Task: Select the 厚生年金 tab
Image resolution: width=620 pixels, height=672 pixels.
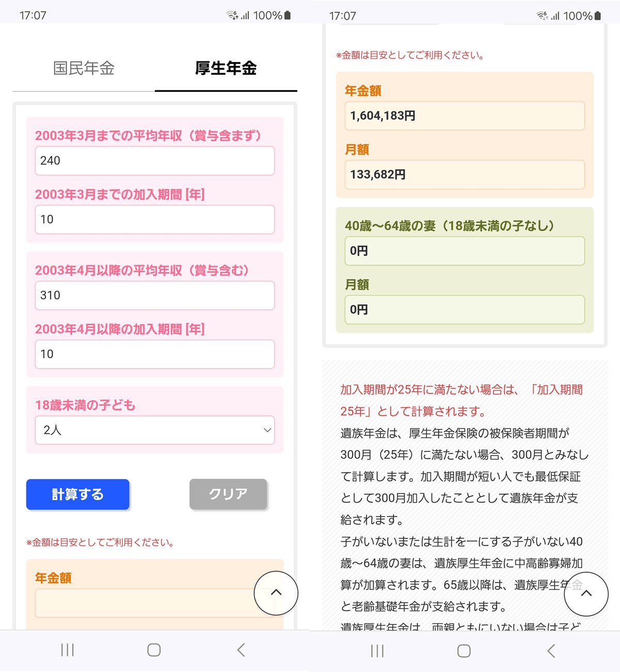Action: (x=226, y=68)
